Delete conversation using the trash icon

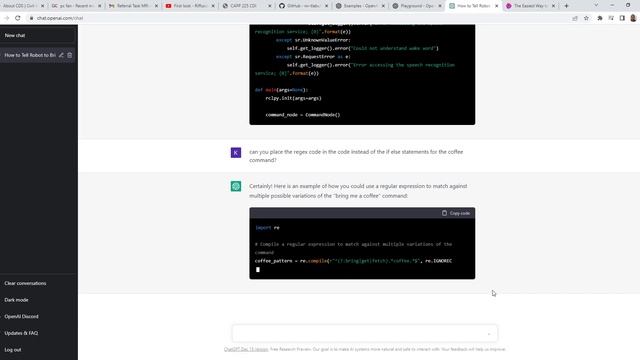tap(69, 55)
